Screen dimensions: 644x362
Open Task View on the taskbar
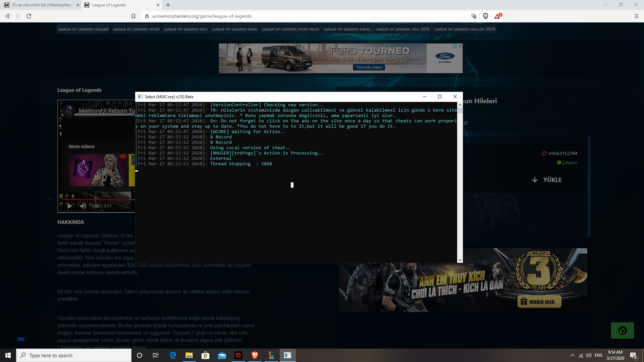[x=156, y=355]
